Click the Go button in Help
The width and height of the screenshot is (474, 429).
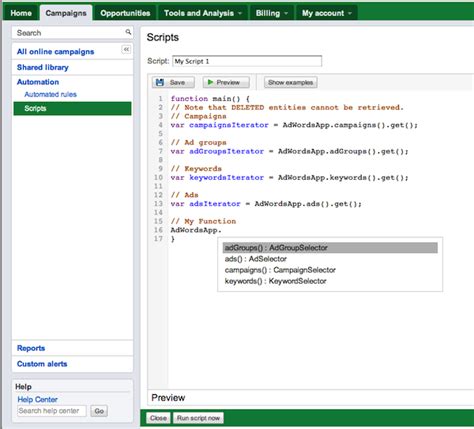pos(99,411)
